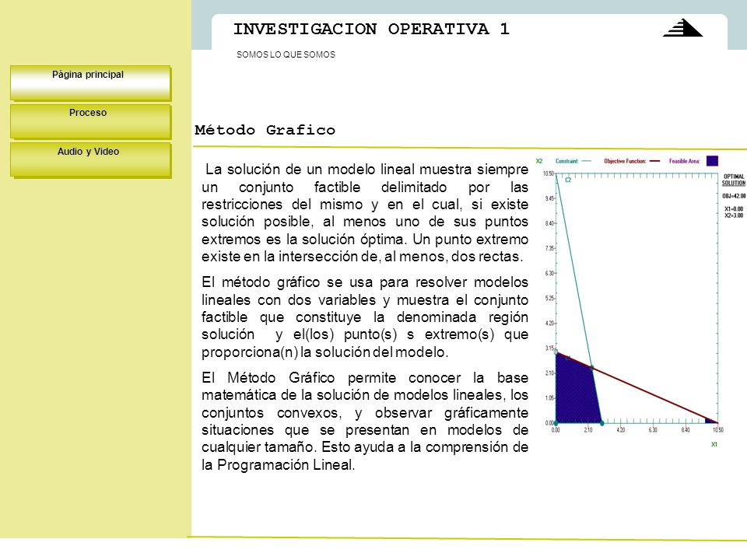
Task: Click the Feasible Area blue color swatch
Action: click(712, 161)
